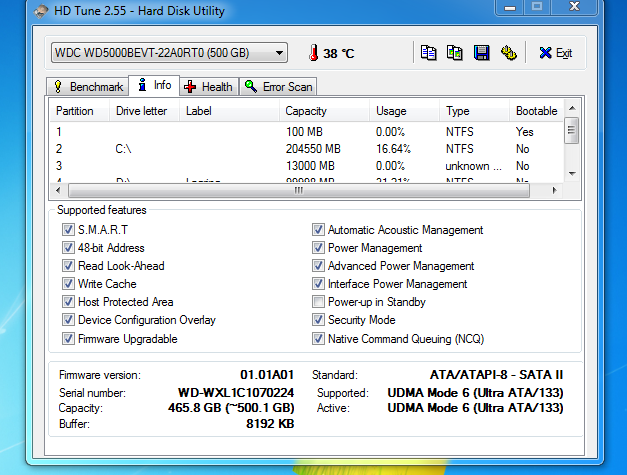Click the copy screenshot to clipboard icon
The width and height of the screenshot is (627, 475).
coord(455,53)
